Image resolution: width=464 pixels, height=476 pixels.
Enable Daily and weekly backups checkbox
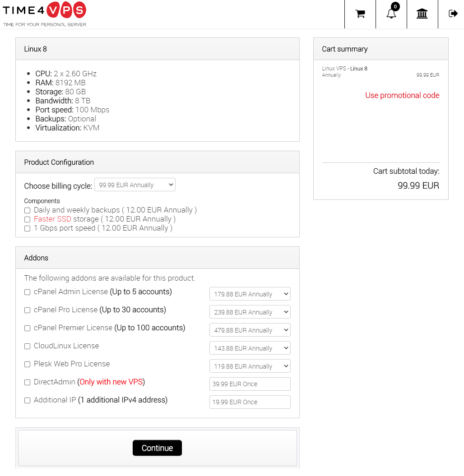28,210
